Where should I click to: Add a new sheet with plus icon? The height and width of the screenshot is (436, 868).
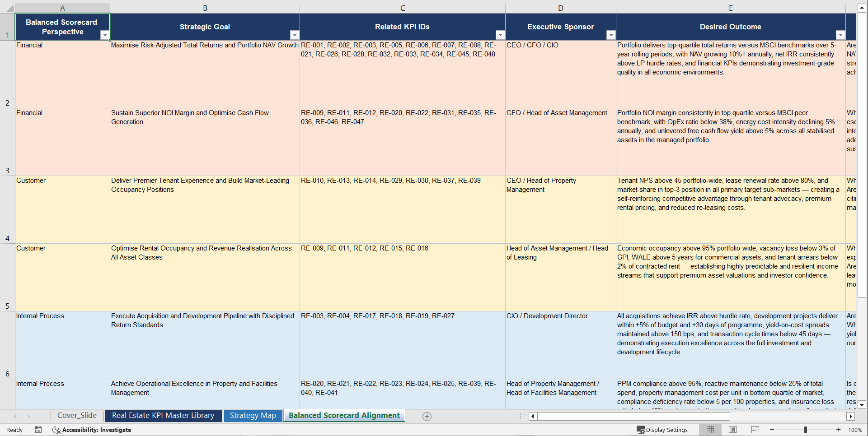(427, 417)
